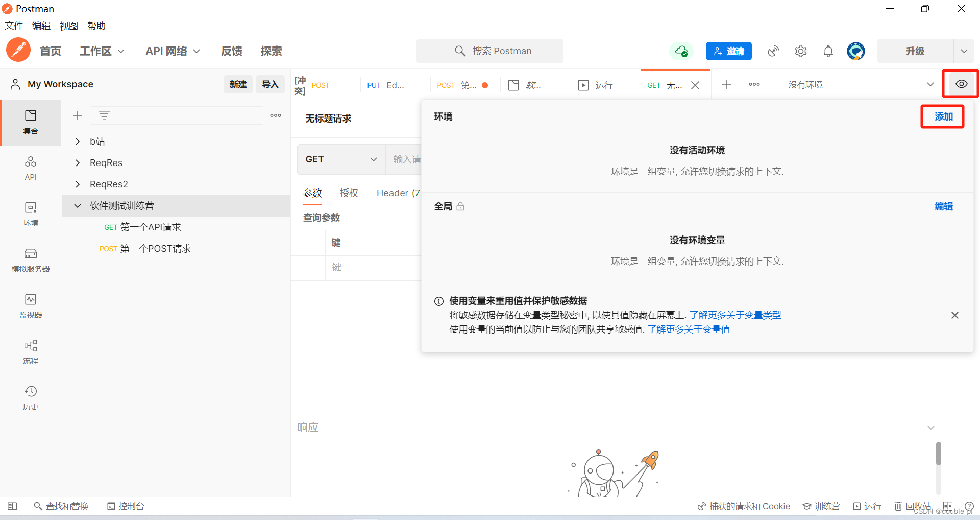Open the Mock Servers (模拟服务器) sidebar panel

31,261
